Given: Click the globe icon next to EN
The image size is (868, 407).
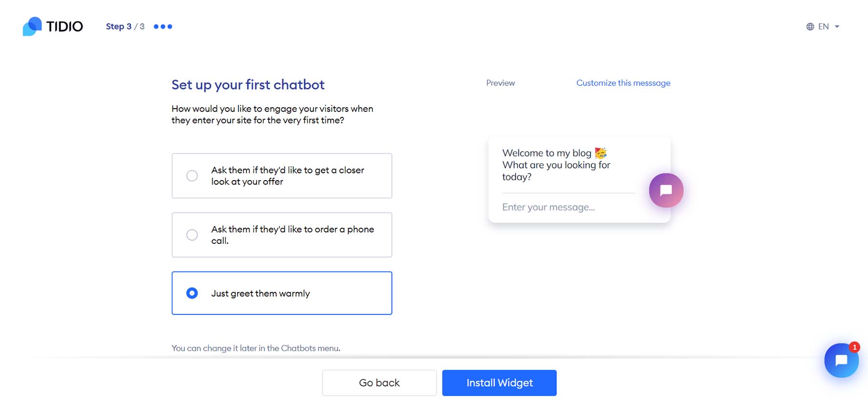Looking at the screenshot, I should [x=811, y=27].
